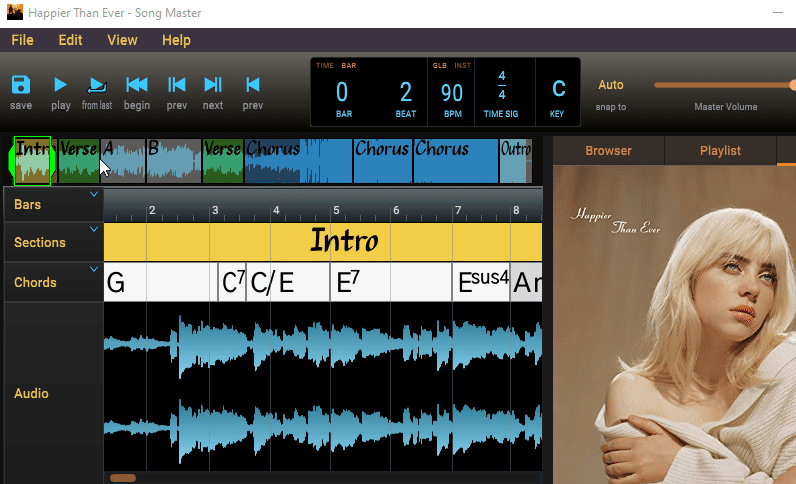Toggle BAR display mode label

[349, 66]
